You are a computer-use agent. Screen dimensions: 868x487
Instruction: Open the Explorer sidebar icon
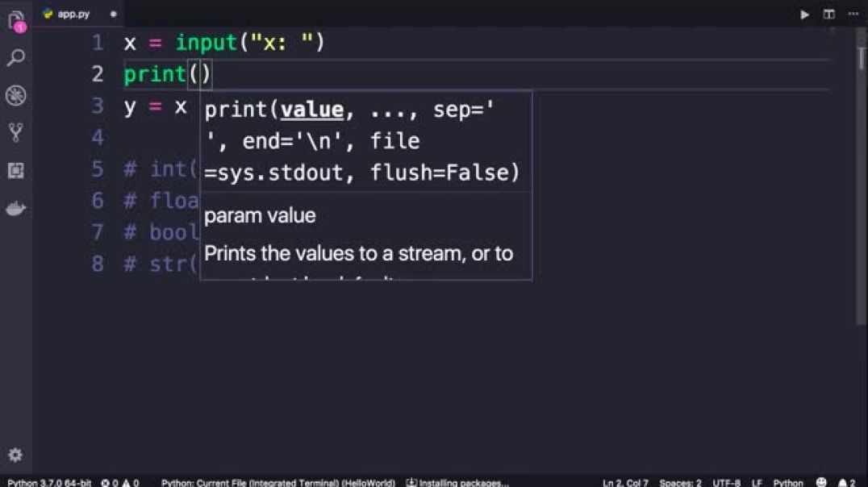(x=16, y=20)
